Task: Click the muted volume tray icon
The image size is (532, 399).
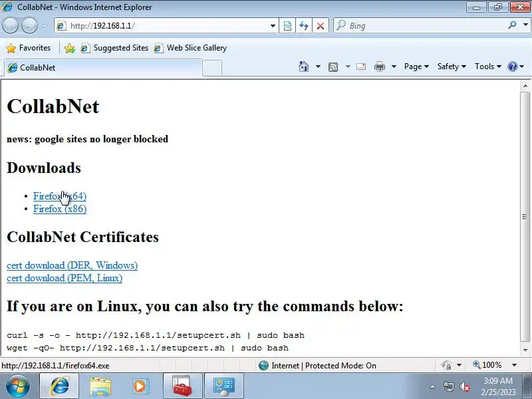Action: 464,386
